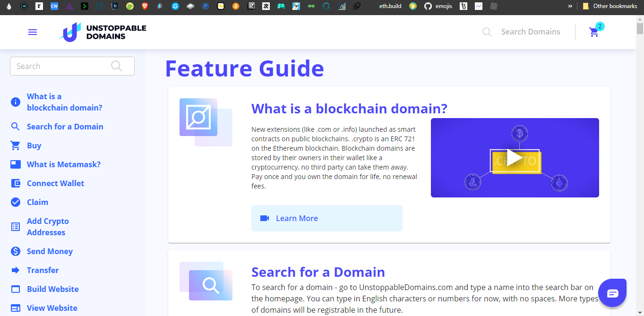The height and width of the screenshot is (316, 644).
Task: Click the Search Domains magnifier icon
Action: click(487, 32)
